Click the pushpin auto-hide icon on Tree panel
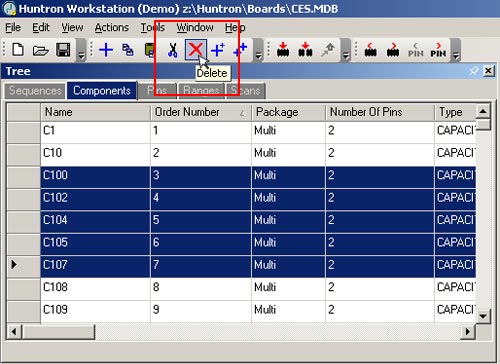The image size is (500, 364). 474,71
